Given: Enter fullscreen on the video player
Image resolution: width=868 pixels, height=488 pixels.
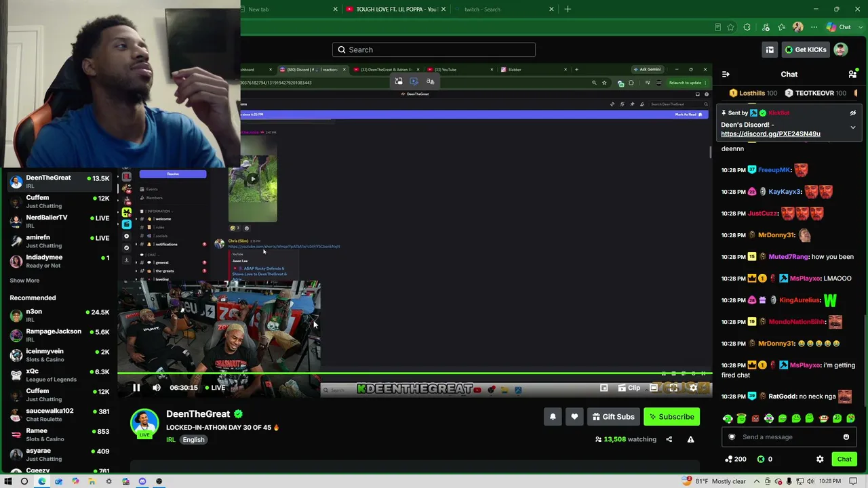Looking at the screenshot, I should point(673,388).
